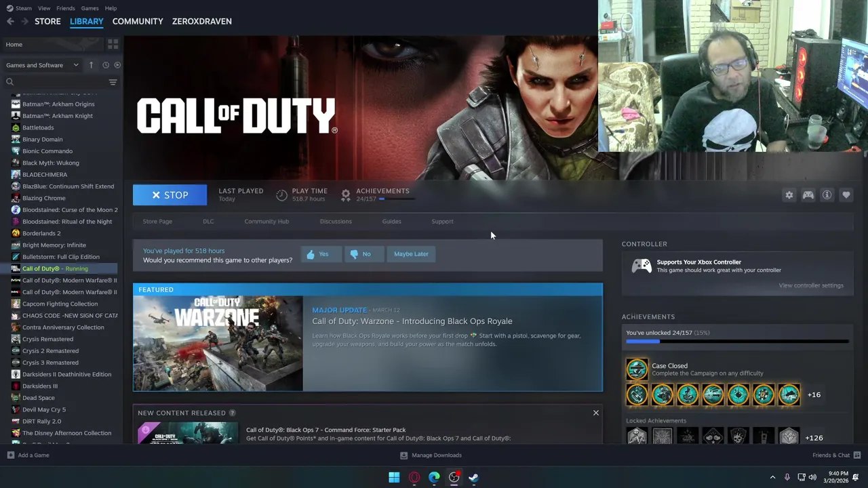This screenshot has height=488, width=868.
Task: Open advanced filter options icon
Action: [113, 82]
